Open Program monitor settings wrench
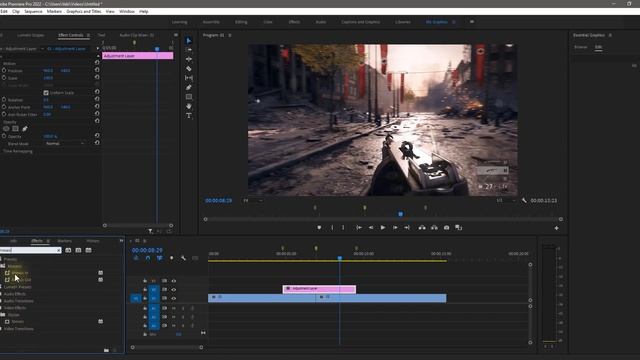640x360 pixels. [524, 200]
